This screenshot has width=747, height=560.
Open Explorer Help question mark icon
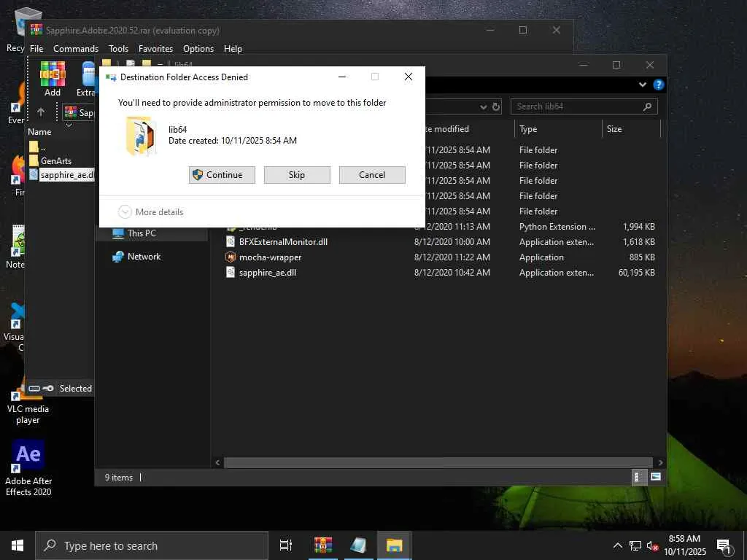coord(659,85)
